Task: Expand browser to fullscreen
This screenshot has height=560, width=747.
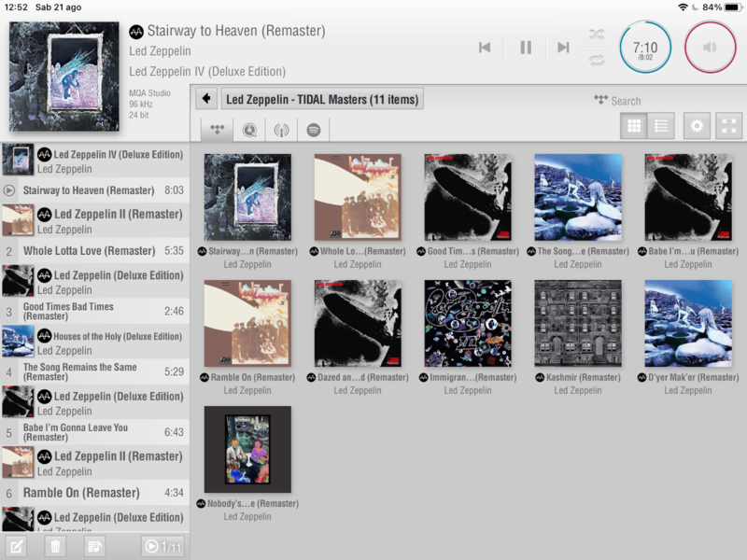Action: pyautogui.click(x=728, y=126)
